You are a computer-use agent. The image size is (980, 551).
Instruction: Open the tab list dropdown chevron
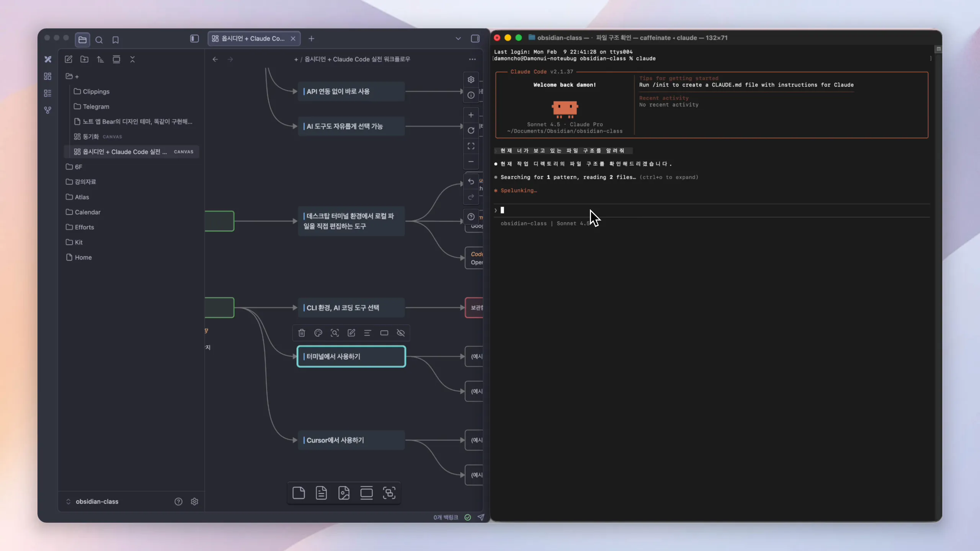pos(458,39)
